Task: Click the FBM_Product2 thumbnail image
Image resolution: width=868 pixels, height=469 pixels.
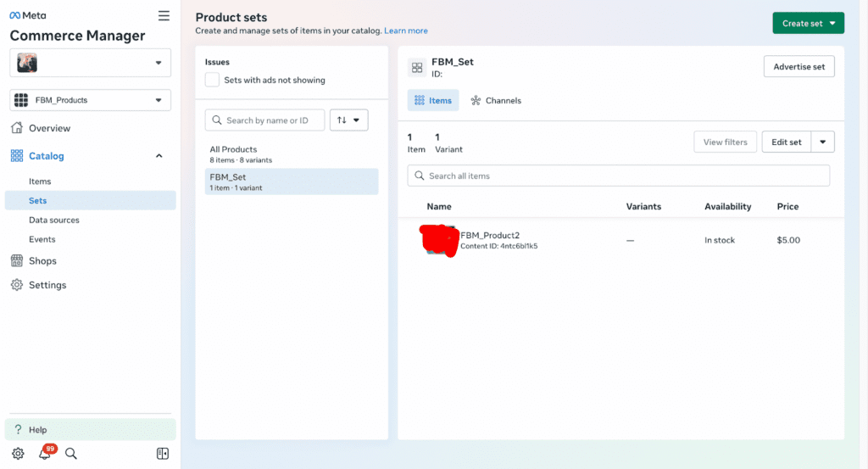Action: [439, 240]
